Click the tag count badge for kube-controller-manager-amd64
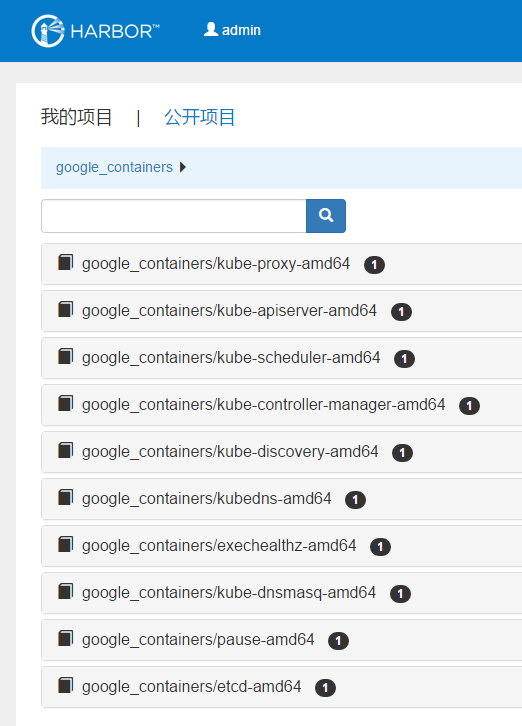This screenshot has width=522, height=726. point(469,406)
